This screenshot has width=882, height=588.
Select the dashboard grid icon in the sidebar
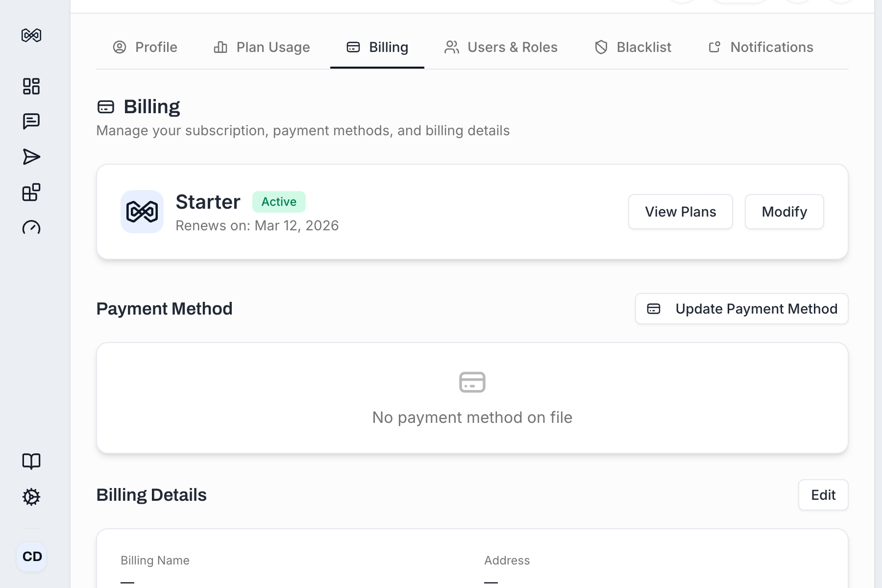click(x=31, y=86)
